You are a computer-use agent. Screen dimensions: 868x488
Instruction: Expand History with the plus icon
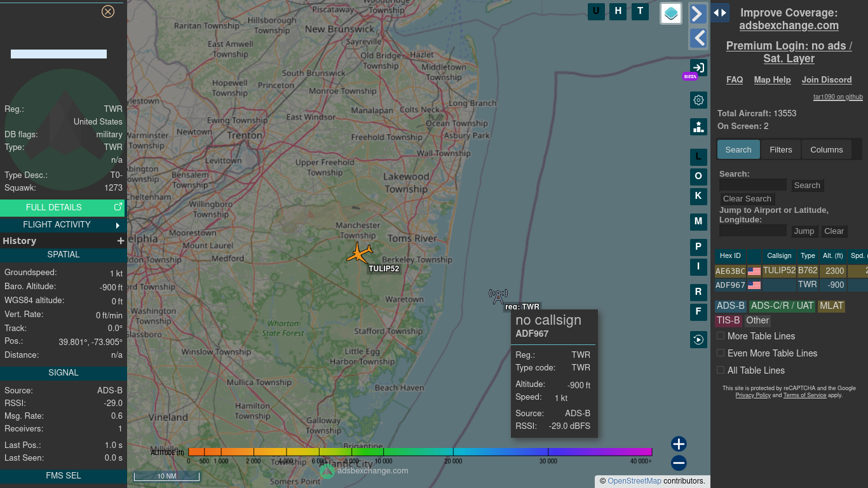coord(120,241)
